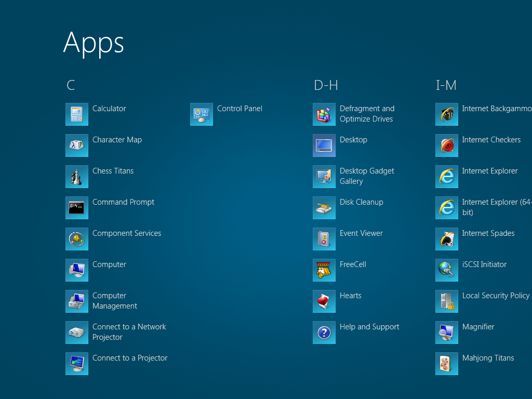The height and width of the screenshot is (399, 532).
Task: Click the I-M group heading
Action: point(446,85)
